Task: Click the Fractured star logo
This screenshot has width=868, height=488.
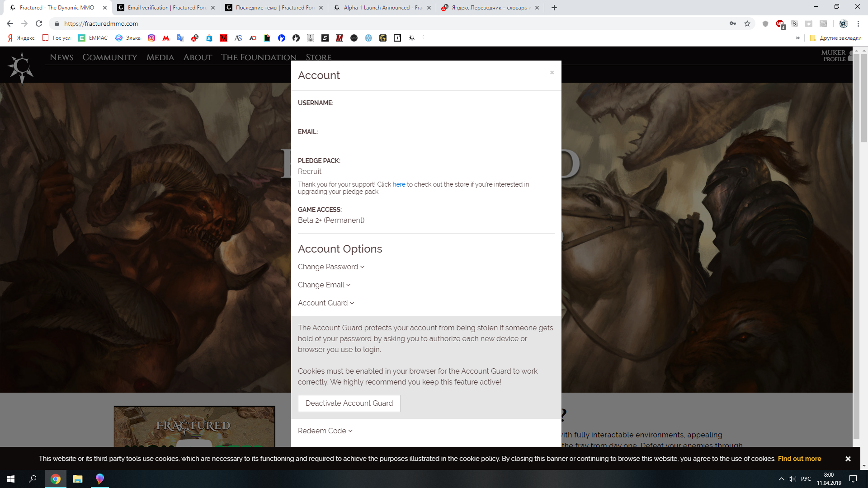Action: coord(21,68)
